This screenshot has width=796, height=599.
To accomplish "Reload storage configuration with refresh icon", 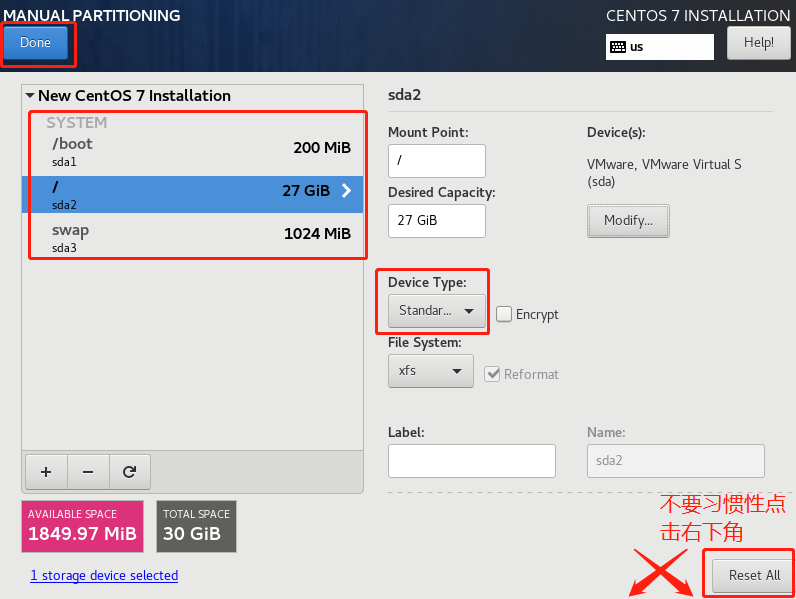I will coord(129,472).
